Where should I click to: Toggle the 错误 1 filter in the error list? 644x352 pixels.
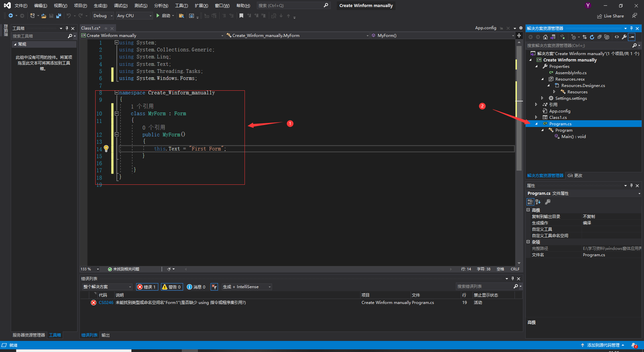(147, 287)
